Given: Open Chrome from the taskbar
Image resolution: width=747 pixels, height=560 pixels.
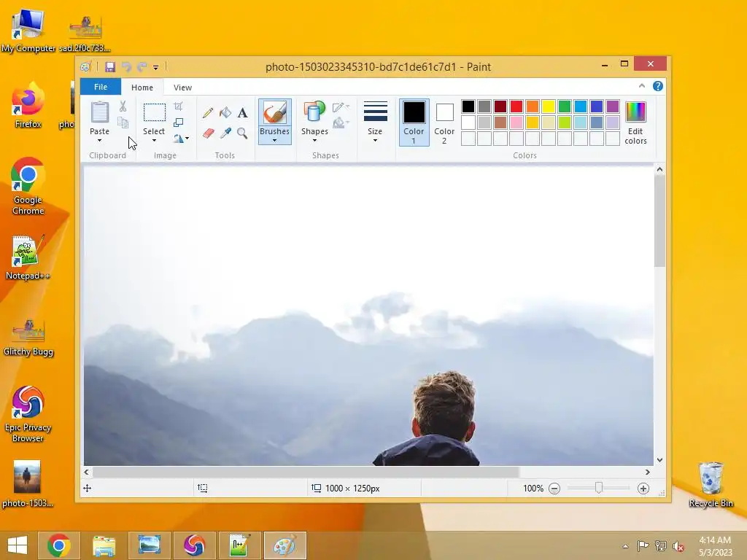Looking at the screenshot, I should pyautogui.click(x=58, y=545).
